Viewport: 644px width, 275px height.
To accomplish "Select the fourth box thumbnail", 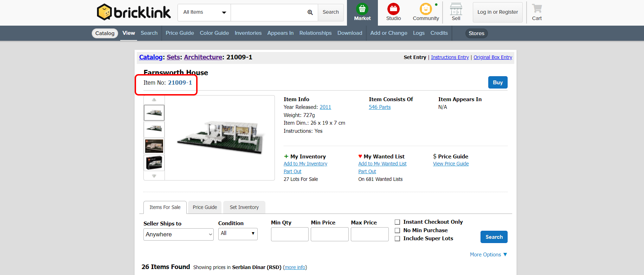I will coord(154,163).
